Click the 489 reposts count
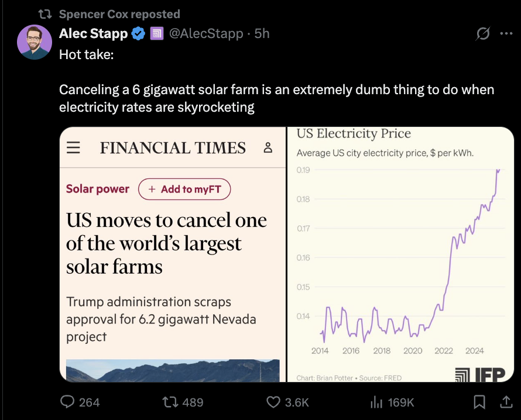The height and width of the screenshot is (420, 521). tap(193, 402)
